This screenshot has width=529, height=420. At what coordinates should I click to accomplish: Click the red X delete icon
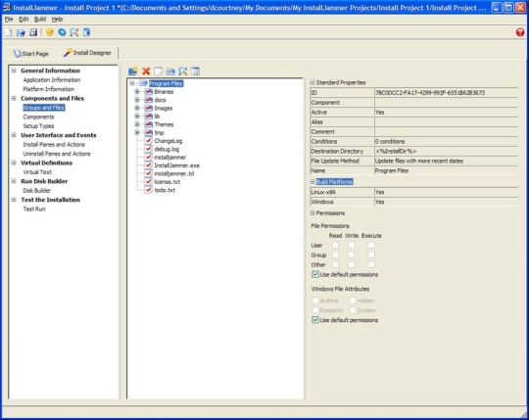[x=146, y=71]
